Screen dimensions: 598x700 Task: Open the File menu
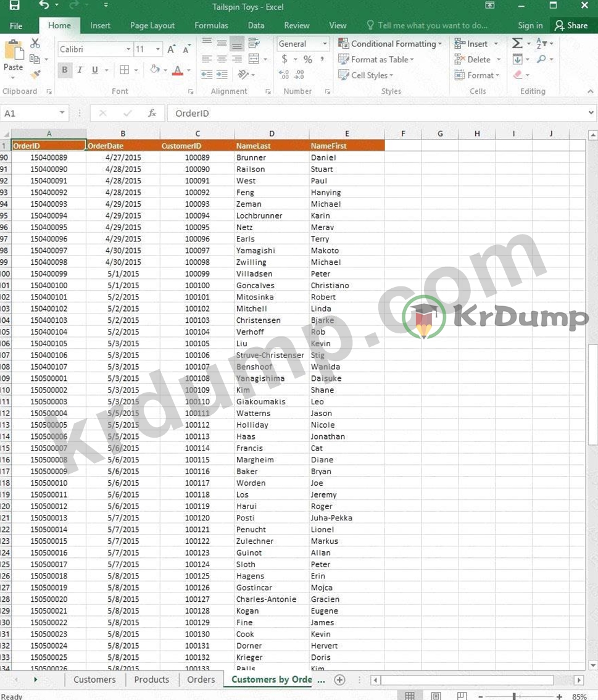16,25
